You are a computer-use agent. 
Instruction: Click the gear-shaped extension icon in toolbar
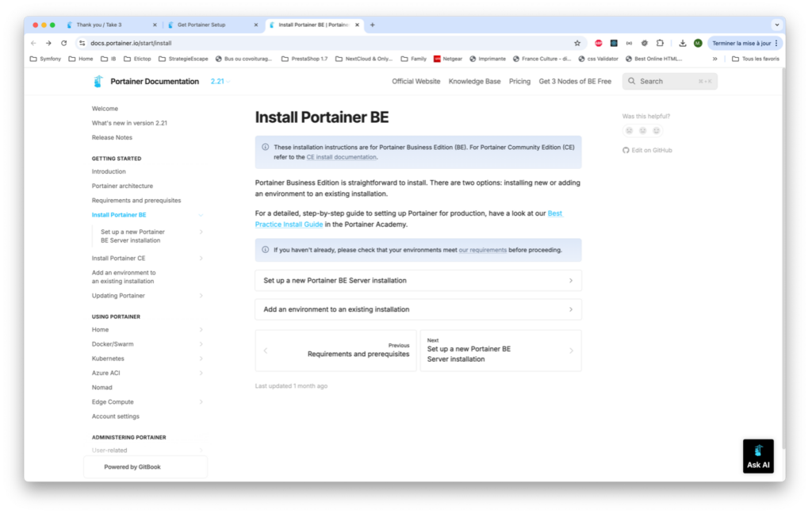point(644,43)
